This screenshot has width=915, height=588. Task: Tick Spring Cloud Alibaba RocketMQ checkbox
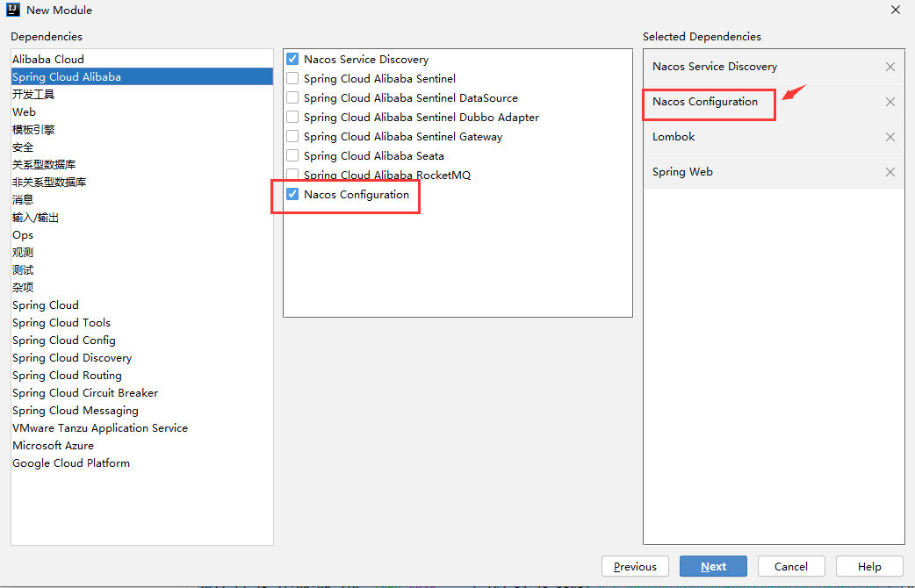[292, 175]
